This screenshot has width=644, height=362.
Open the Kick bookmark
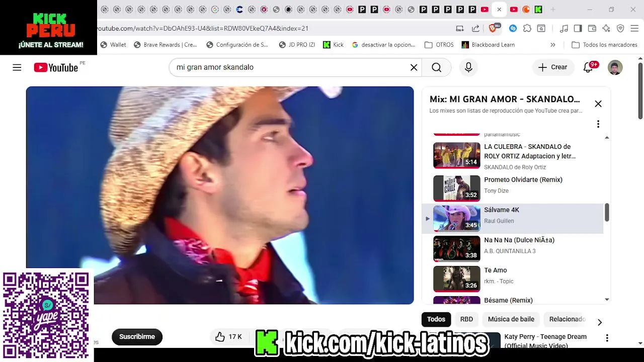pos(333,45)
